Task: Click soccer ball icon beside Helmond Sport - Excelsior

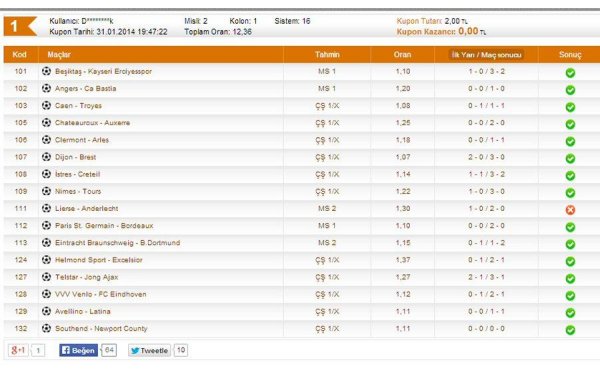Action: coord(46,260)
